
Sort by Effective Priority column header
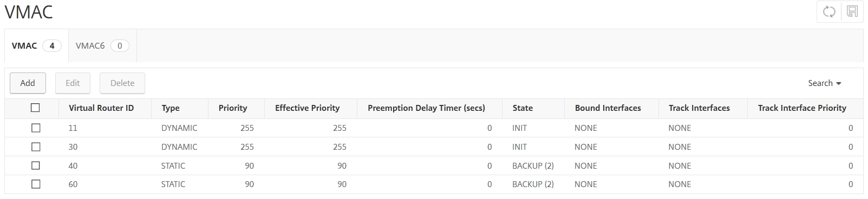coord(307,108)
